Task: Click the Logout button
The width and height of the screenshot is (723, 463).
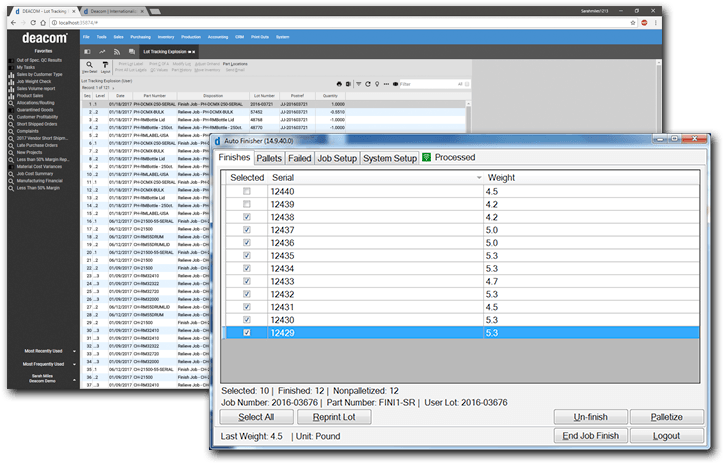Action: 667,436
